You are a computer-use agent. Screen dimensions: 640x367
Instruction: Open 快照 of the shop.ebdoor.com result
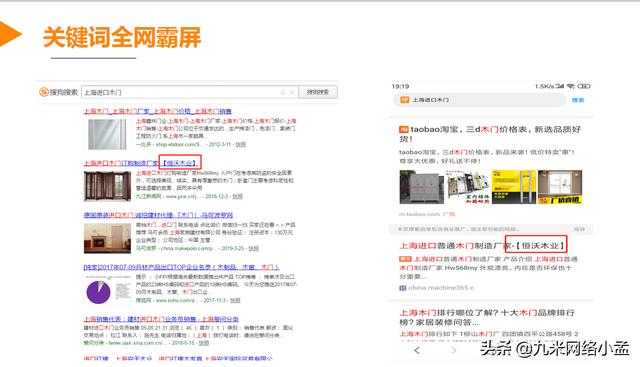(x=241, y=144)
